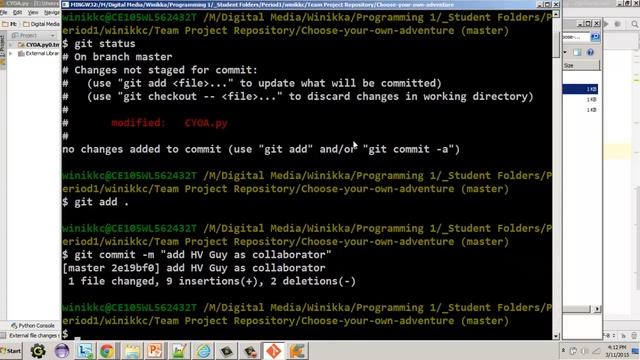Image resolution: width=640 pixels, height=360 pixels.
Task: Open PowerPoint from the taskbar
Action: point(155,351)
